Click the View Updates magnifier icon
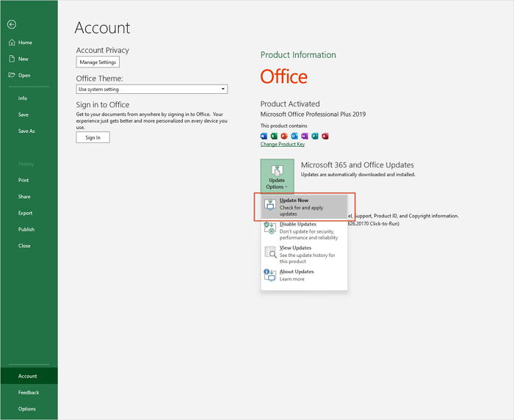The image size is (514, 420). click(x=270, y=253)
